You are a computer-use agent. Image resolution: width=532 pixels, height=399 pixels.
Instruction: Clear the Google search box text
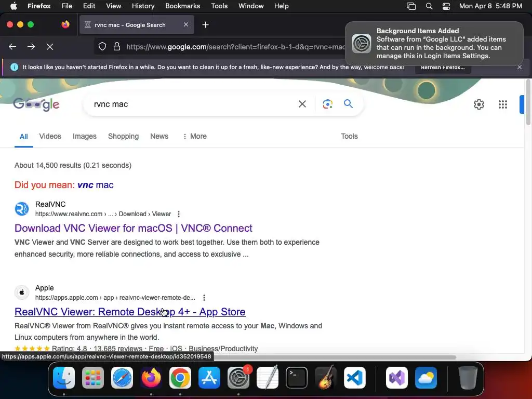coord(302,104)
